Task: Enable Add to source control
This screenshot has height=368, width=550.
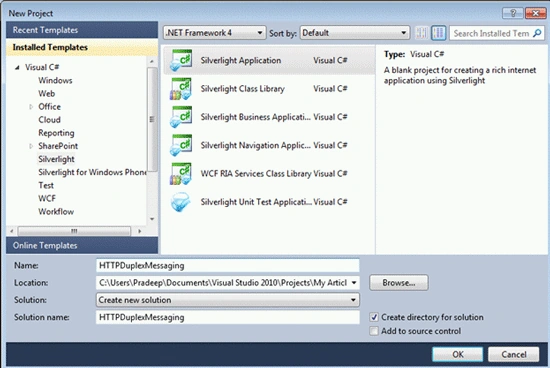Action: [x=374, y=331]
